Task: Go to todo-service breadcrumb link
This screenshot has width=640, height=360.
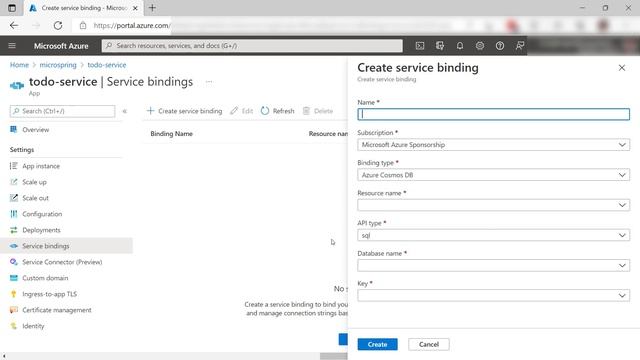Action: (107, 65)
